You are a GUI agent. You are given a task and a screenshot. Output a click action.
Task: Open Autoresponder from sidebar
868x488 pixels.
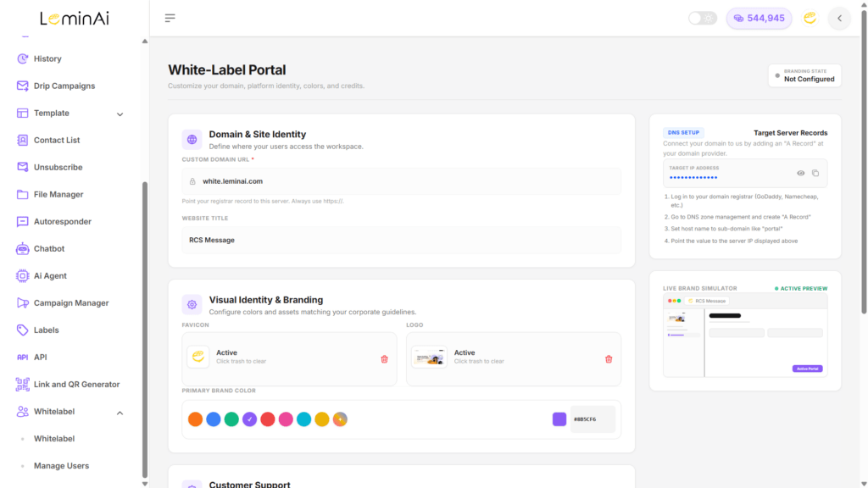[63, 221]
